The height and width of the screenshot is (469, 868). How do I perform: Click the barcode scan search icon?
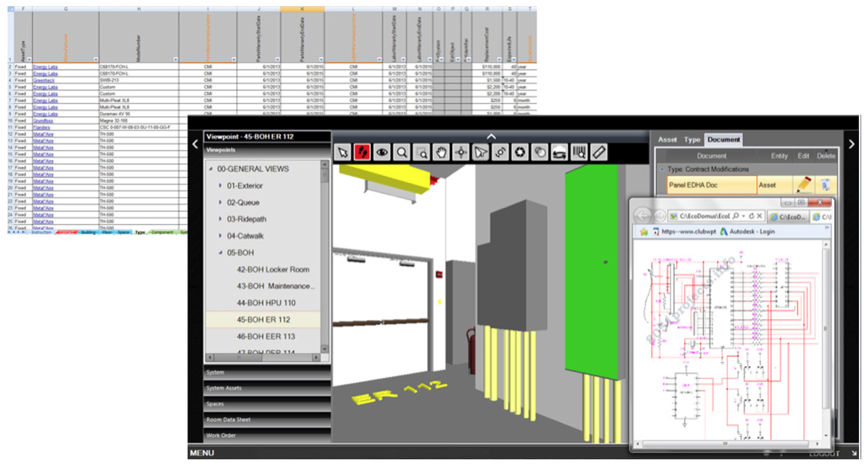(579, 153)
